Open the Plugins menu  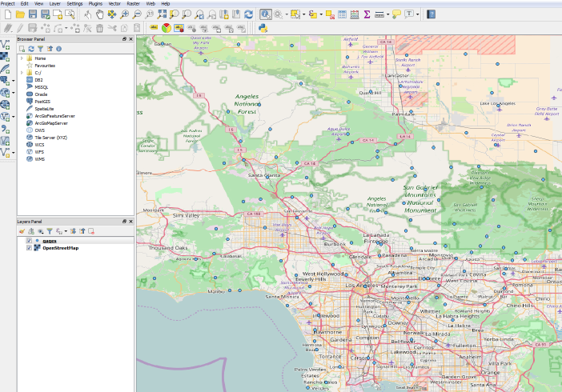click(x=95, y=3)
